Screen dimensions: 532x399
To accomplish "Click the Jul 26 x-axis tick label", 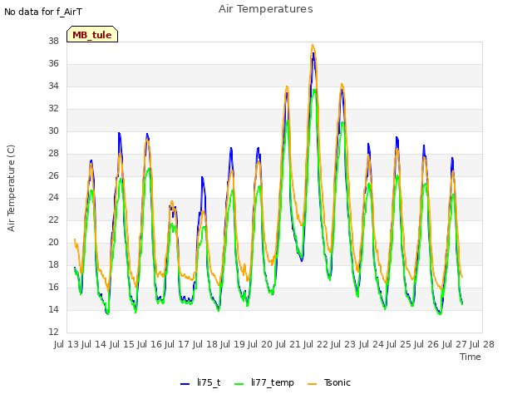I will coord(426,344).
